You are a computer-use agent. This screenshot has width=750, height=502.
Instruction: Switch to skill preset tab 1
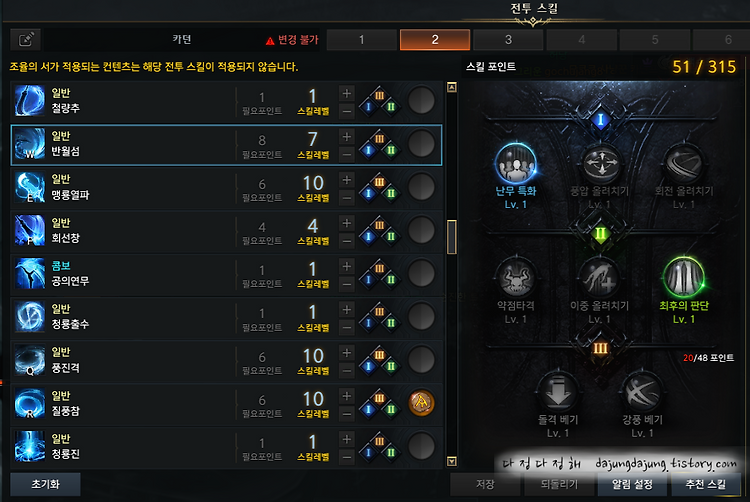[362, 40]
